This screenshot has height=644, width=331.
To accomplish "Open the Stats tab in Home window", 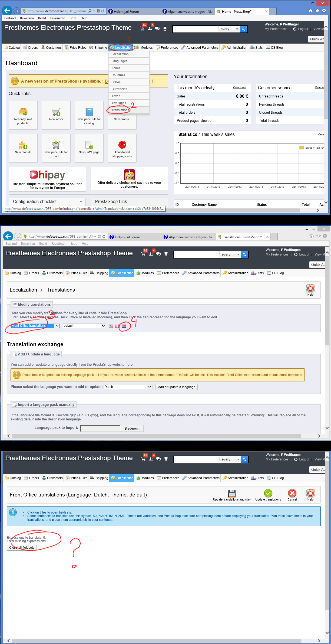I will [x=256, y=48].
